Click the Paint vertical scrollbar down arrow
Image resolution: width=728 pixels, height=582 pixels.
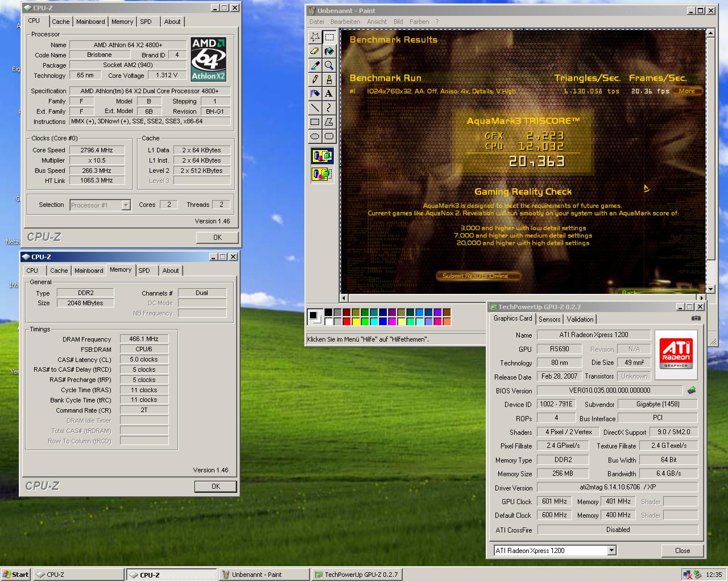click(710, 289)
